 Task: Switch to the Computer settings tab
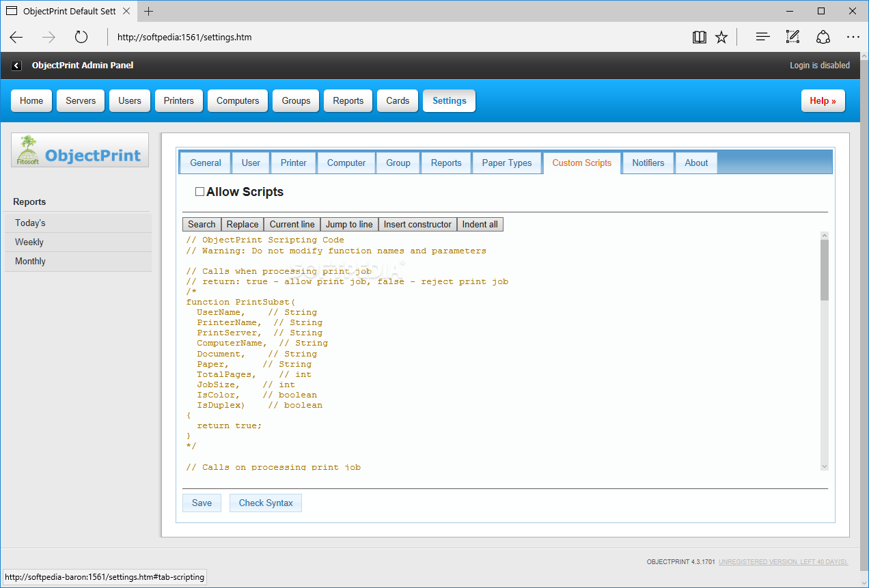346,163
